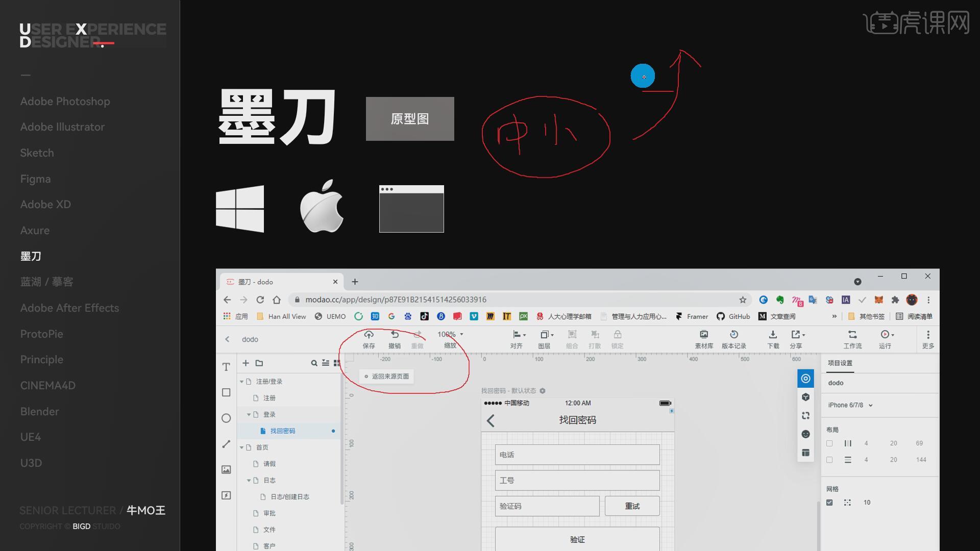The width and height of the screenshot is (980, 551).
Task: Open the asset library (素材库) icon
Action: 704,335
